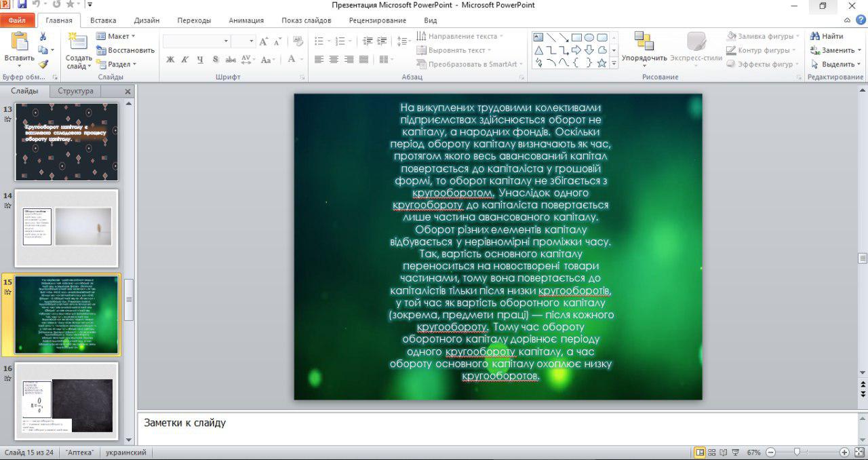868x460 pixels.
Task: Select the five-point star shape in the gallery
Action: (x=601, y=62)
